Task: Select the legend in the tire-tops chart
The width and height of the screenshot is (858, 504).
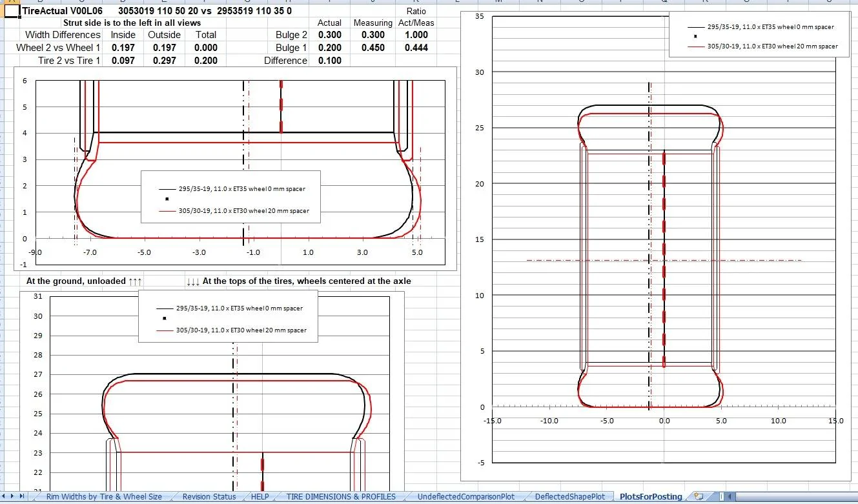Action: tap(228, 316)
